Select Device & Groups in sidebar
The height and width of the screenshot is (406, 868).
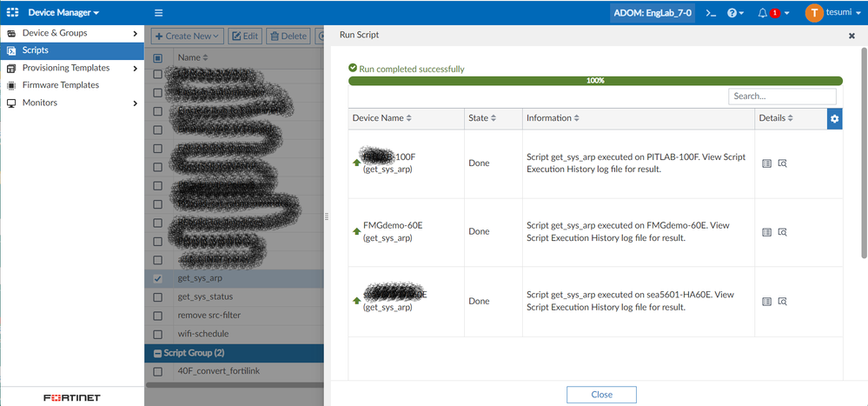[x=72, y=33]
